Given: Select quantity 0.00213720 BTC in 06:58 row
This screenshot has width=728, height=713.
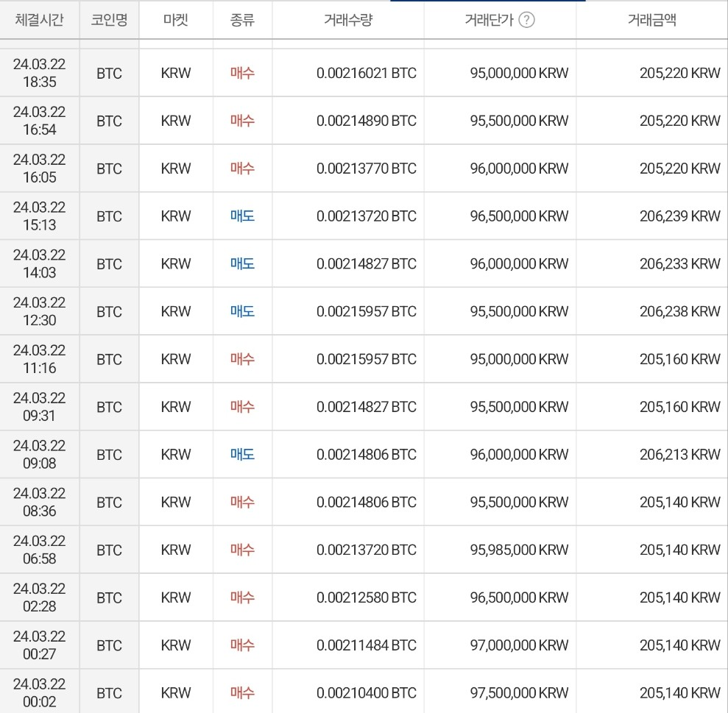Looking at the screenshot, I should [x=367, y=550].
